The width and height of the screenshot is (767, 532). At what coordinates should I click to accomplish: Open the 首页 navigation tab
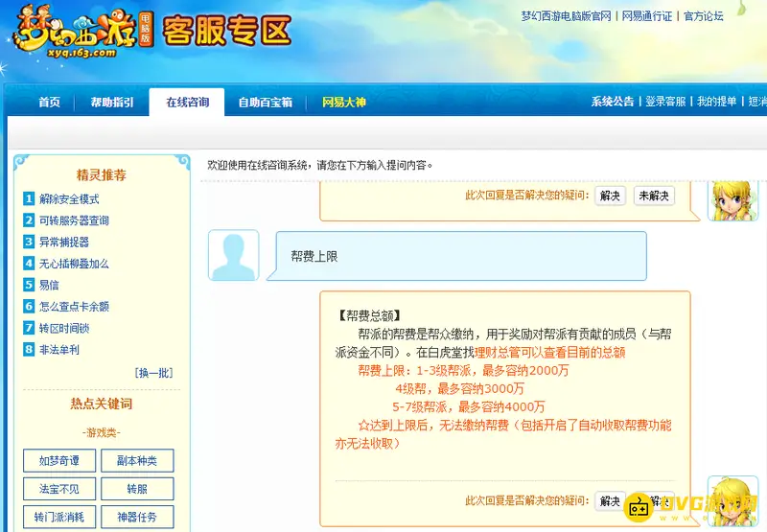[50, 103]
